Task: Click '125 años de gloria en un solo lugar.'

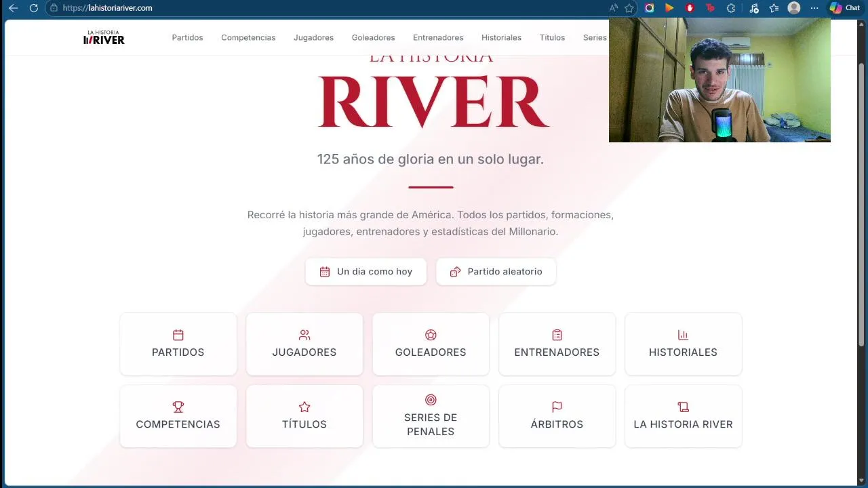Action: tap(431, 159)
